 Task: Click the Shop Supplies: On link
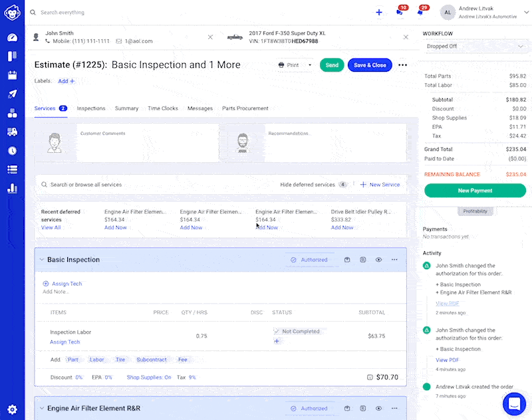[149, 377]
